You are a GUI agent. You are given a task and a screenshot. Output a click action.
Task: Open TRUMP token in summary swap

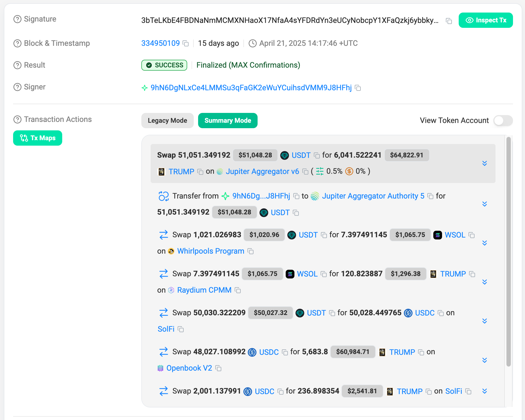tap(181, 172)
